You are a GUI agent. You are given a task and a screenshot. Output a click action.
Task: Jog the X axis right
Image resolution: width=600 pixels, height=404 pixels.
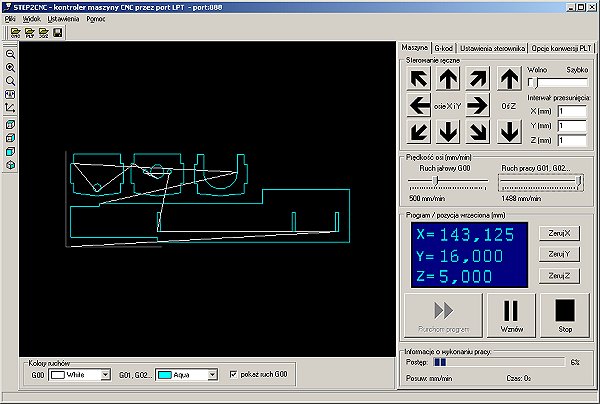click(477, 105)
